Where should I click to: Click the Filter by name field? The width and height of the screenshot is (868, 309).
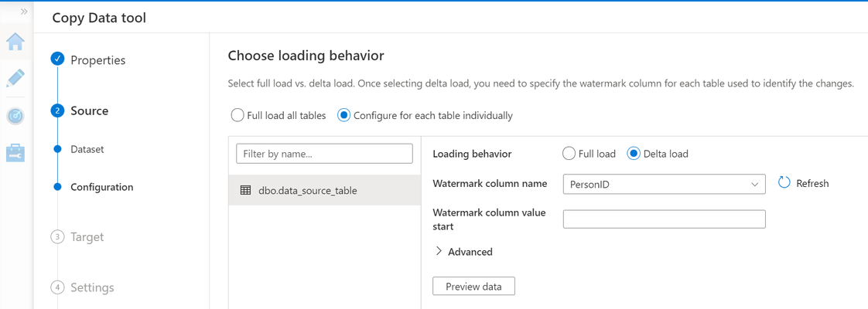(324, 154)
